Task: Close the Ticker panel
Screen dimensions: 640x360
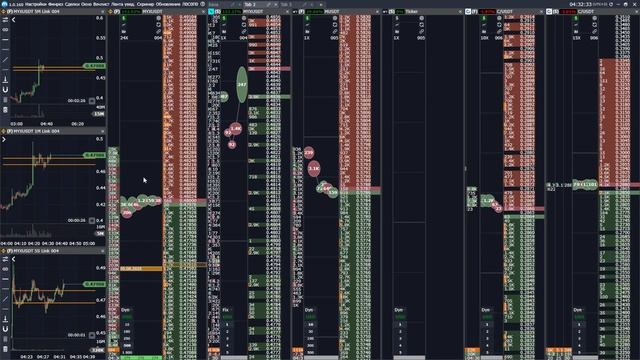Action: pyautogui.click(x=460, y=11)
